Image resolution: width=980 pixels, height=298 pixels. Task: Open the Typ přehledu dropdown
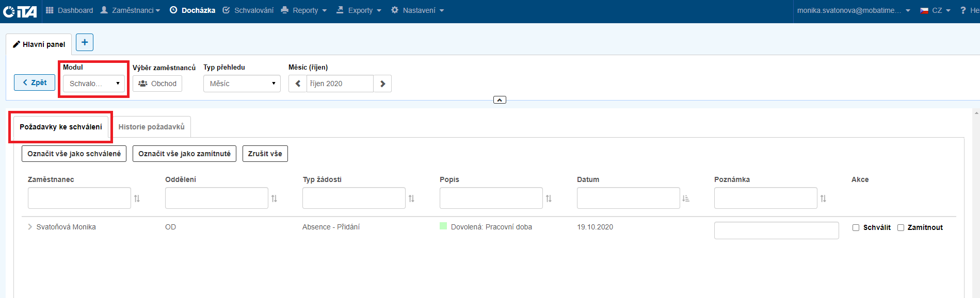(242, 84)
